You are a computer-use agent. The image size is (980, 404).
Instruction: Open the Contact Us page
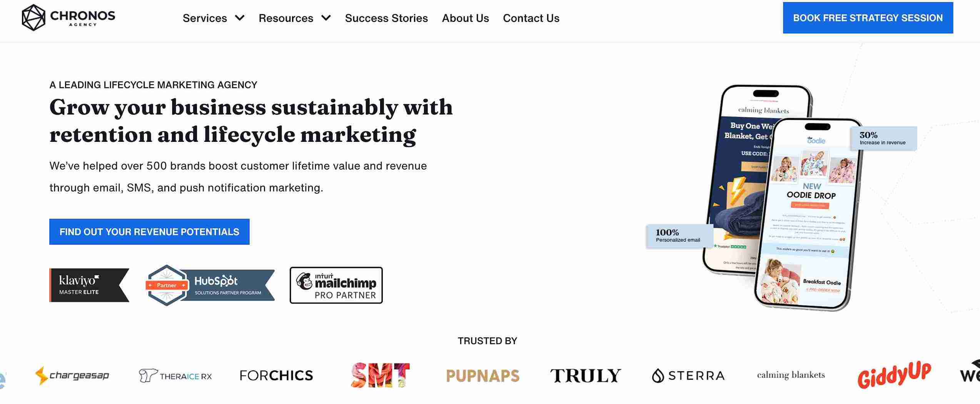pos(531,18)
